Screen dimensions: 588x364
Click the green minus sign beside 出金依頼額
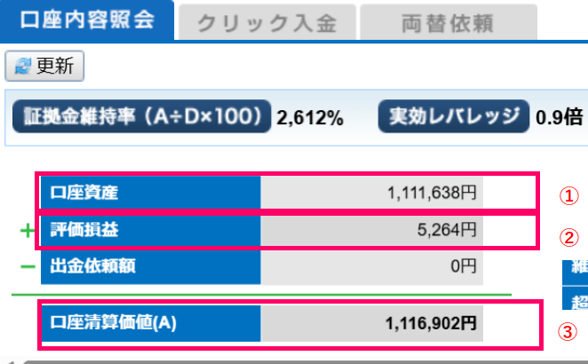point(27,265)
